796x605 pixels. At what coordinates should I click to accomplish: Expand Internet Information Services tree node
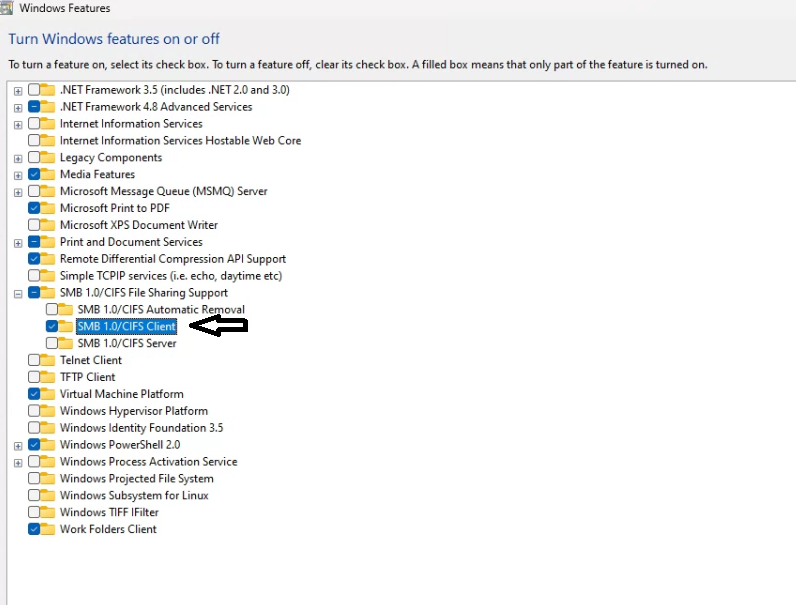(18, 124)
